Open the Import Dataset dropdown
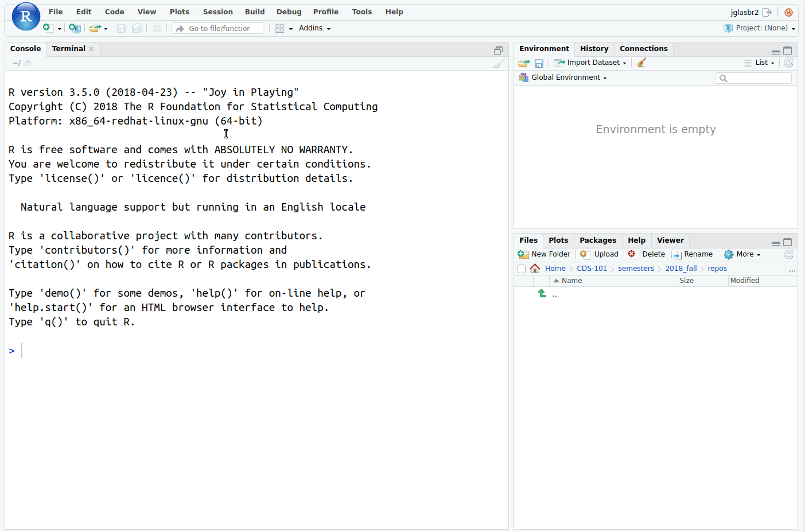Screen dimensions: 805x532 pos(590,63)
